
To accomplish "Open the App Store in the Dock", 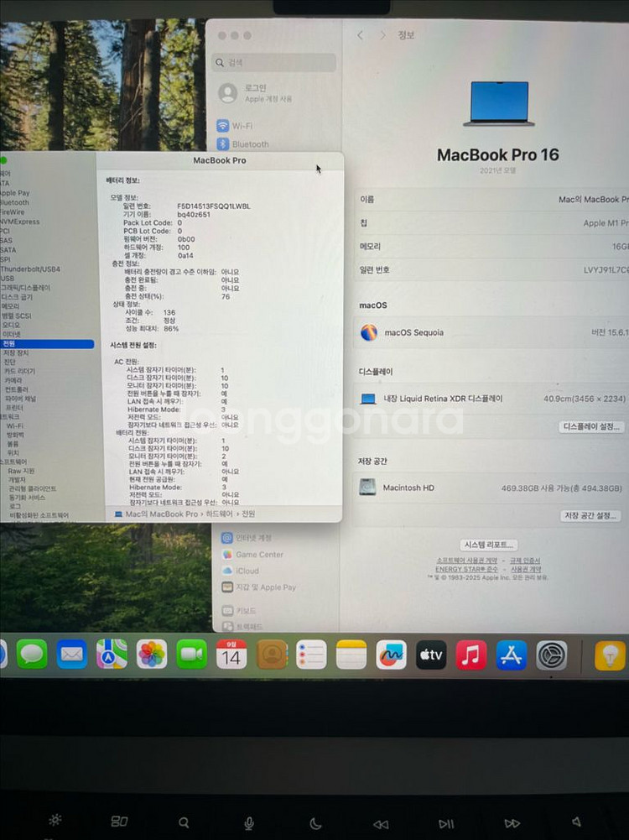I will (512, 655).
